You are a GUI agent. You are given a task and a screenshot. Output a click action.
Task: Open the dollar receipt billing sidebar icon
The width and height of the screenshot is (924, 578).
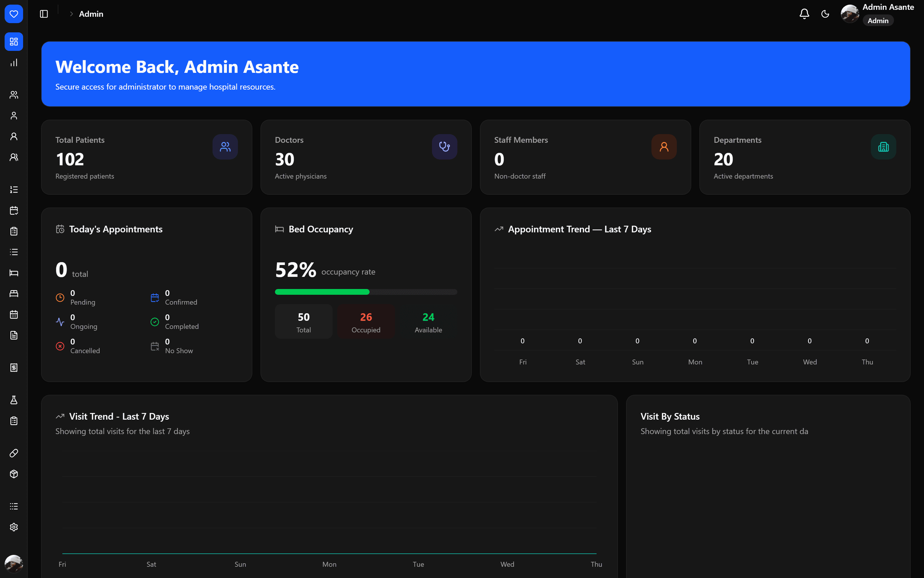[14, 368]
